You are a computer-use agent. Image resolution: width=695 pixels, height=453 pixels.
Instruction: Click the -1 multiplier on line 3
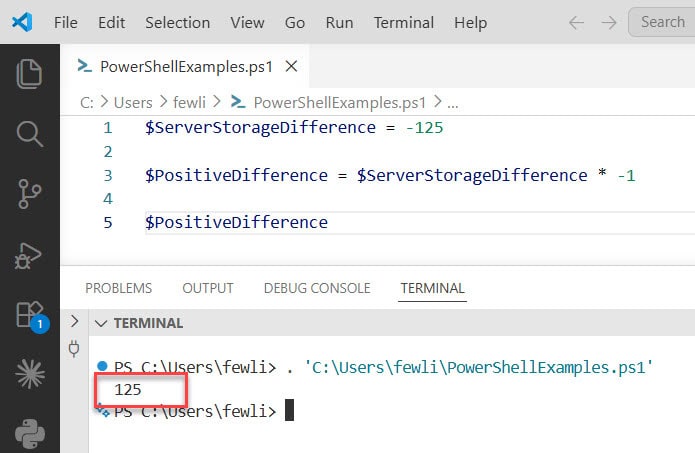pyautogui.click(x=626, y=176)
